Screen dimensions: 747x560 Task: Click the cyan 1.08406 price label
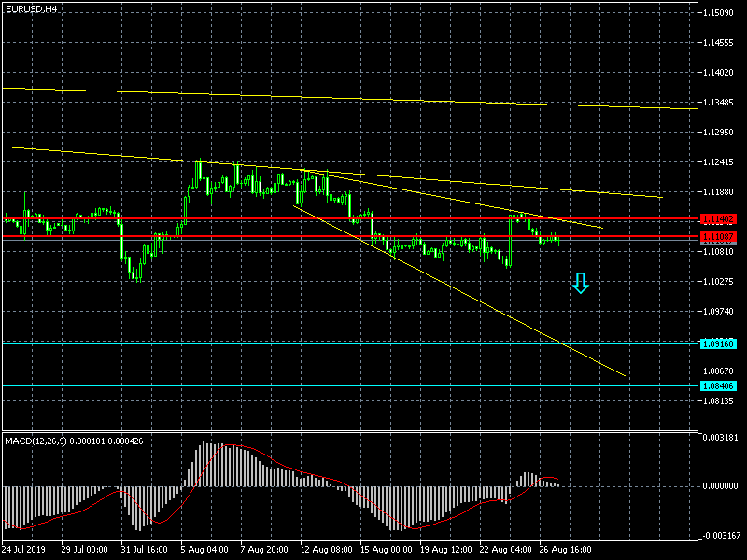(x=718, y=385)
